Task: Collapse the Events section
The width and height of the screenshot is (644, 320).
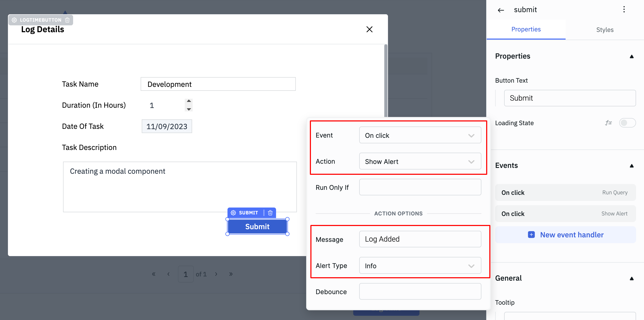Action: pos(632,166)
